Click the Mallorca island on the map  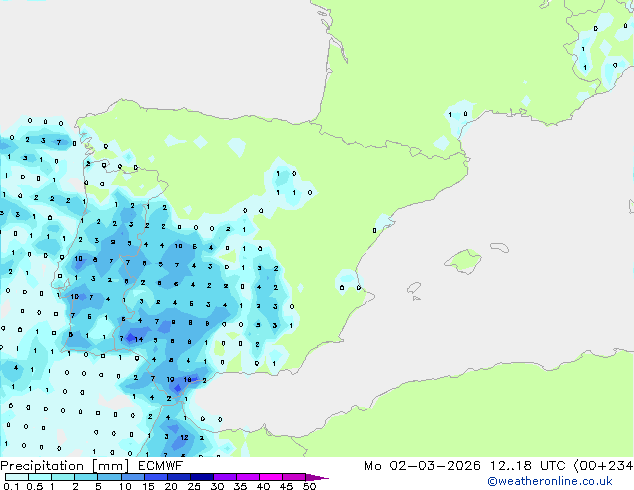tap(463, 261)
